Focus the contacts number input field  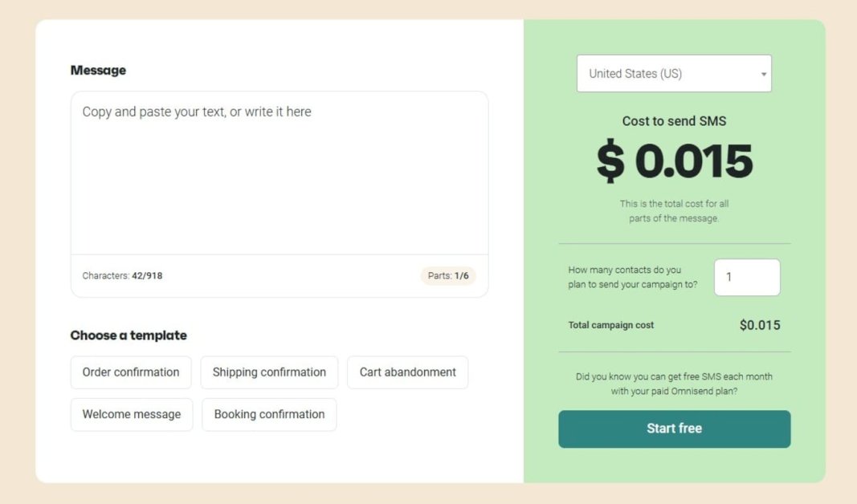[x=746, y=278]
